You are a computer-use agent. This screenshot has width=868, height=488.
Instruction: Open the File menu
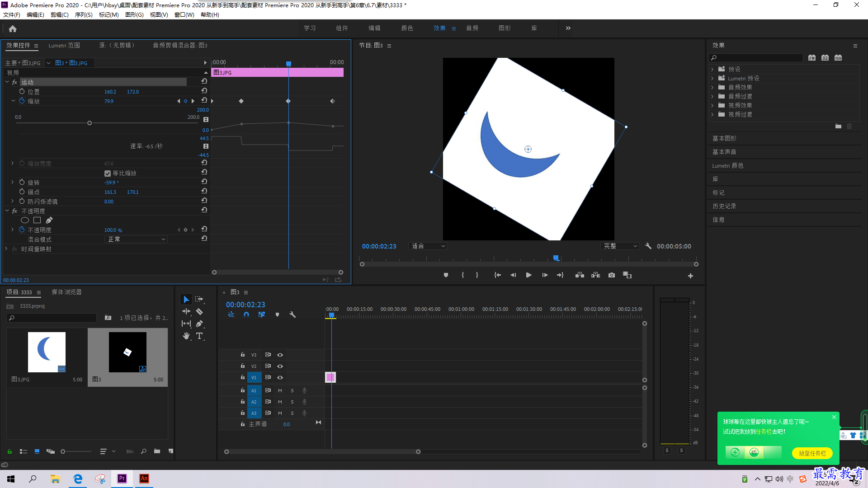11,15
